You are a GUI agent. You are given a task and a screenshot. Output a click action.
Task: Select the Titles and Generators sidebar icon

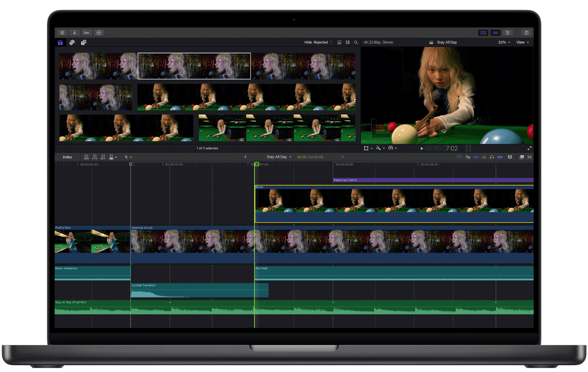84,42
